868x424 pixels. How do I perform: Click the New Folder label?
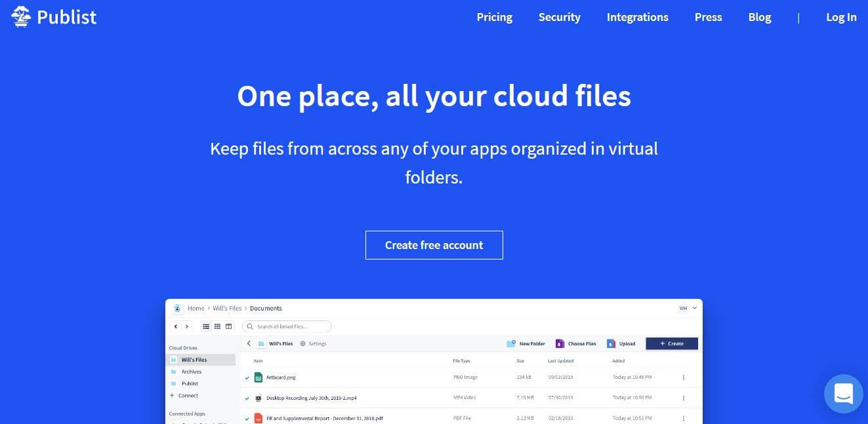pyautogui.click(x=532, y=343)
